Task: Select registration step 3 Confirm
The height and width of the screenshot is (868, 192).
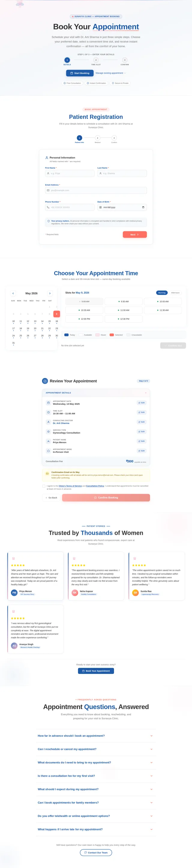Action: click(114, 138)
